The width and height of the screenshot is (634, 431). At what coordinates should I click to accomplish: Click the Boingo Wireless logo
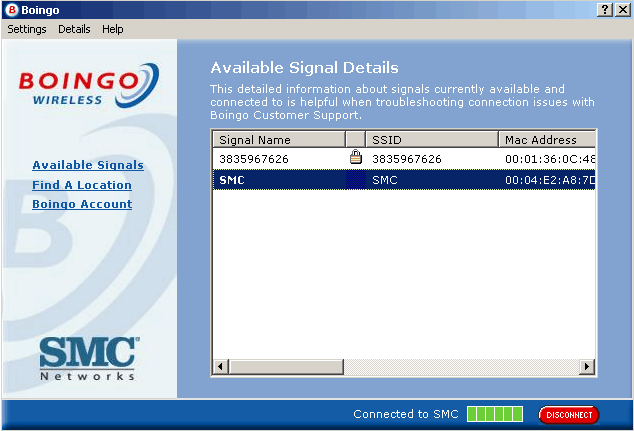[x=89, y=86]
